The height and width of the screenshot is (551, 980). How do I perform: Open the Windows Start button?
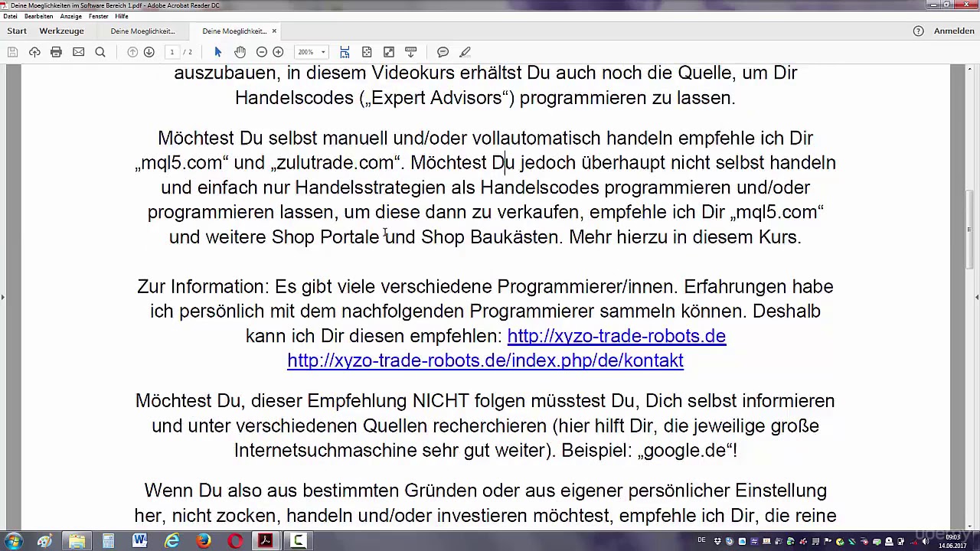(13, 542)
